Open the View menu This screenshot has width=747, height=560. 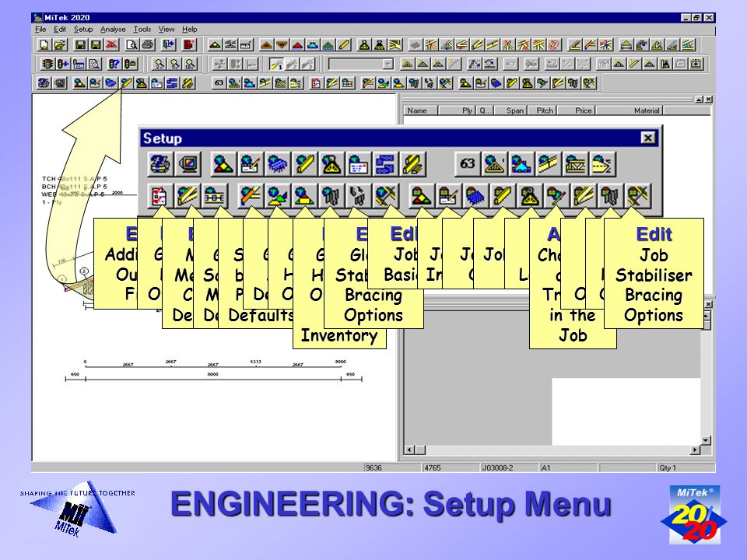[x=167, y=29]
